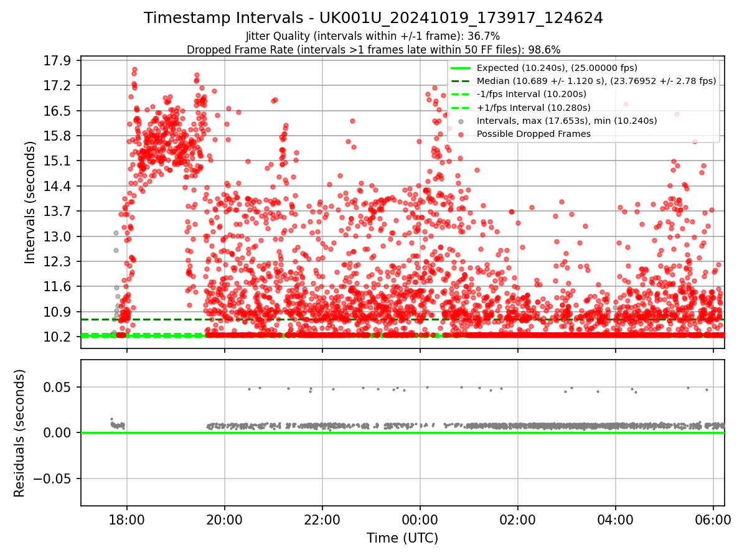Click the 'Intervals (seconds)' y-axis label
The height and width of the screenshot is (560, 747).
(x=30, y=202)
